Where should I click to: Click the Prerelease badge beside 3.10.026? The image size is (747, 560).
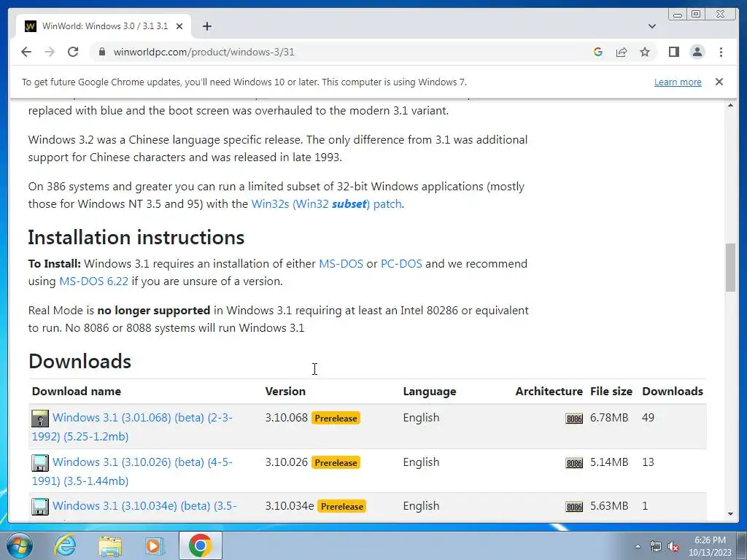[x=336, y=462]
